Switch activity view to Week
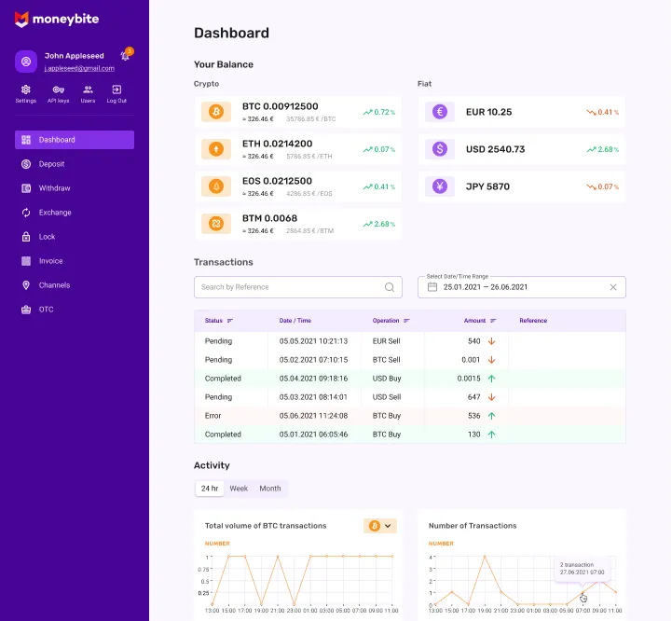This screenshot has height=621, width=672. (x=239, y=489)
